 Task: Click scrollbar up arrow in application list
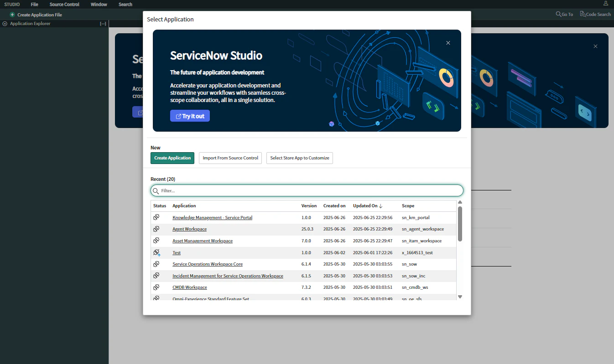coord(460,202)
